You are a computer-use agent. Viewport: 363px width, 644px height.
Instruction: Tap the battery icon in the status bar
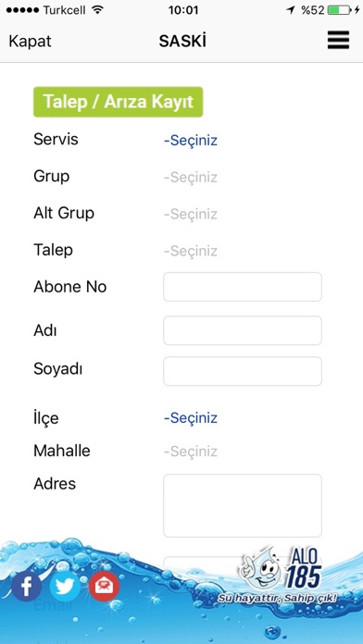(x=339, y=10)
